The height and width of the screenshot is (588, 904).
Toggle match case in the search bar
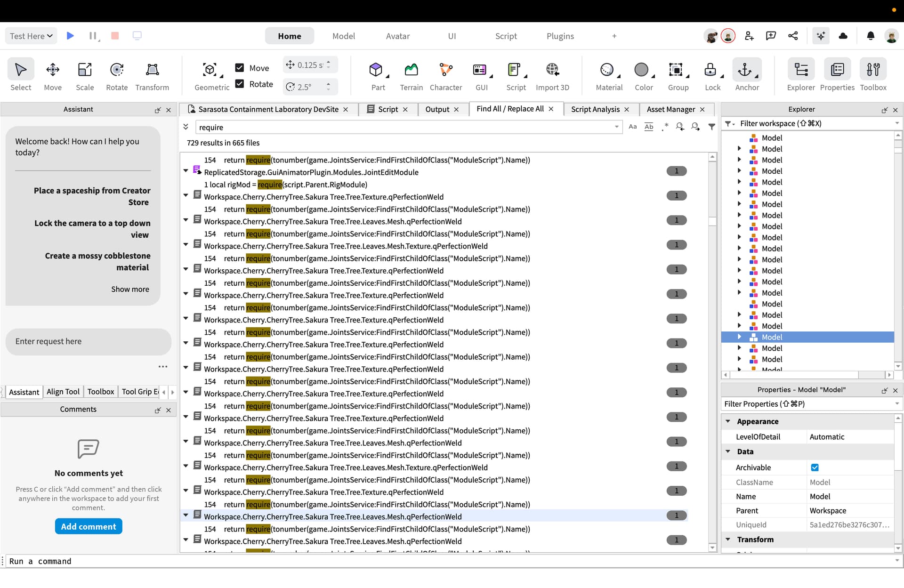(632, 127)
